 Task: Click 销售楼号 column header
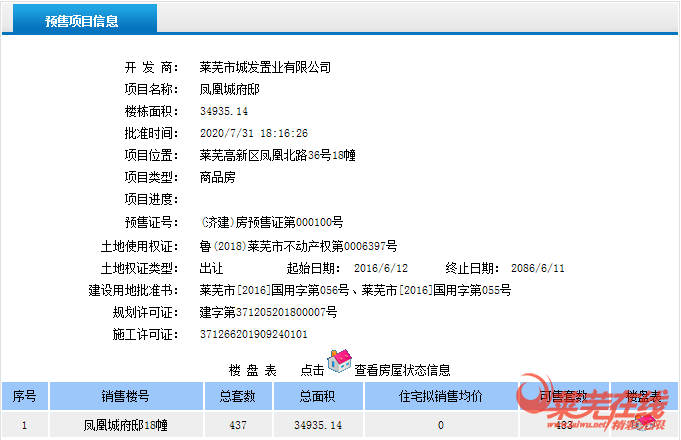point(126,396)
